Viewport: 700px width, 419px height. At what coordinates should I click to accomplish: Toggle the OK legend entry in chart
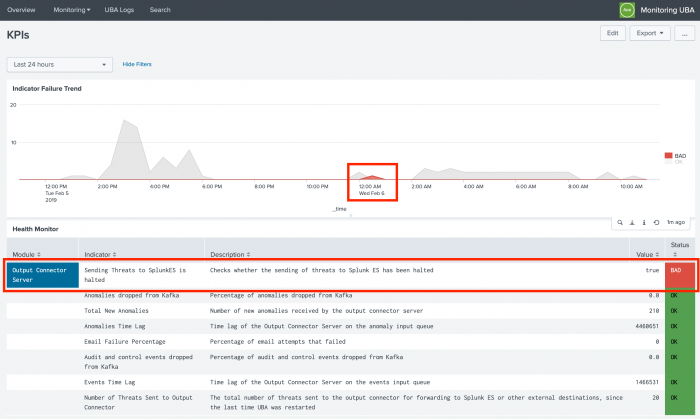(675, 162)
